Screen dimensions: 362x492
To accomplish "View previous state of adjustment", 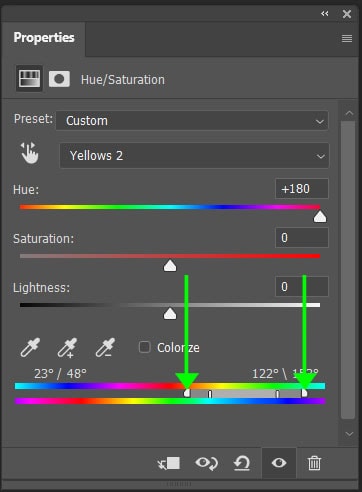I will tap(207, 463).
